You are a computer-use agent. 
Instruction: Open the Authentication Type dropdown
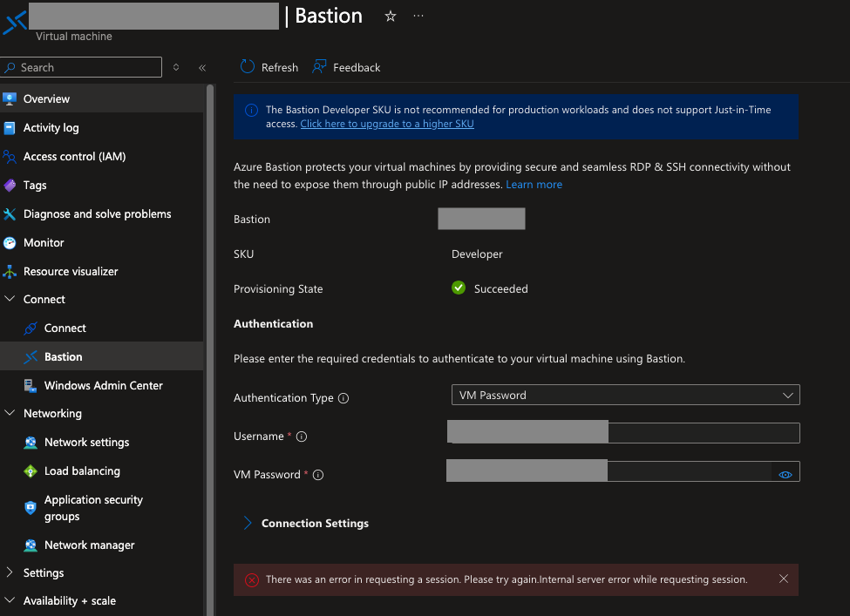[626, 395]
